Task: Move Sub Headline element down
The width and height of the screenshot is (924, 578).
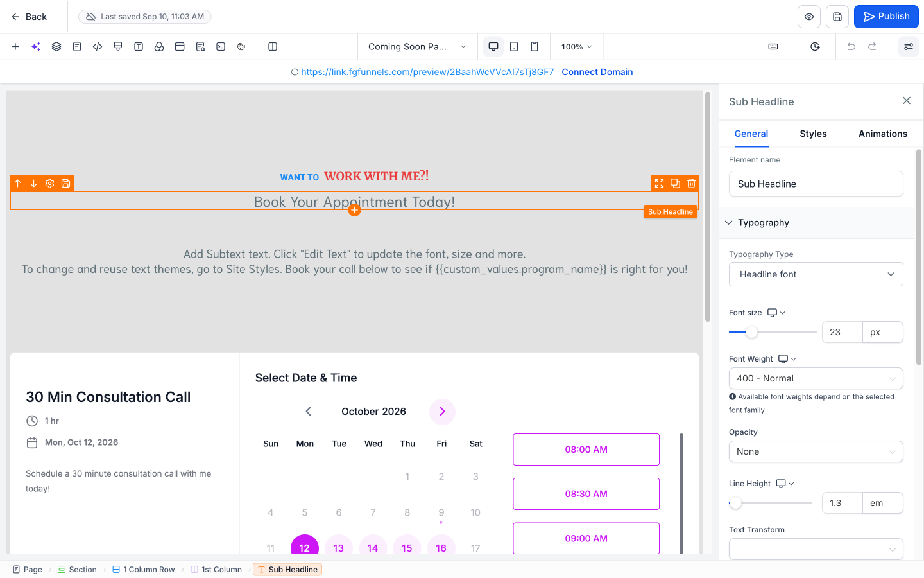Action: click(x=33, y=183)
